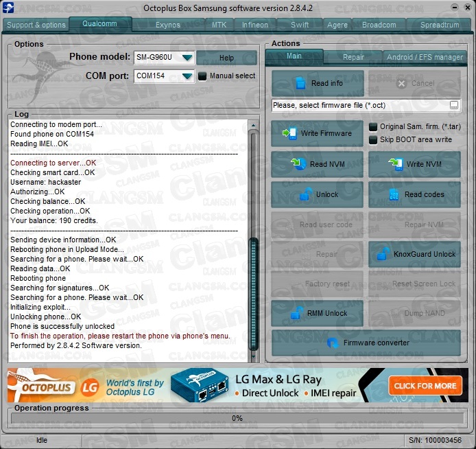Switch to the Repair actions tab
This screenshot has width=476, height=449.
point(353,57)
